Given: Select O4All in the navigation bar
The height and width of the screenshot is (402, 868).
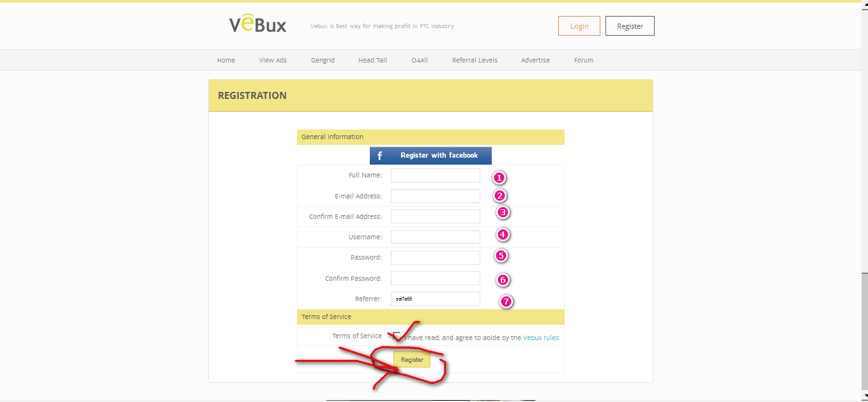Looking at the screenshot, I should pos(420,60).
